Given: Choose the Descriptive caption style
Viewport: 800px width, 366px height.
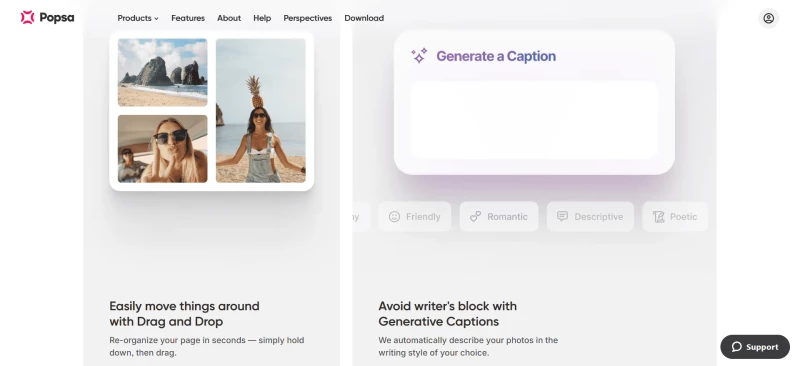Looking at the screenshot, I should click(590, 216).
